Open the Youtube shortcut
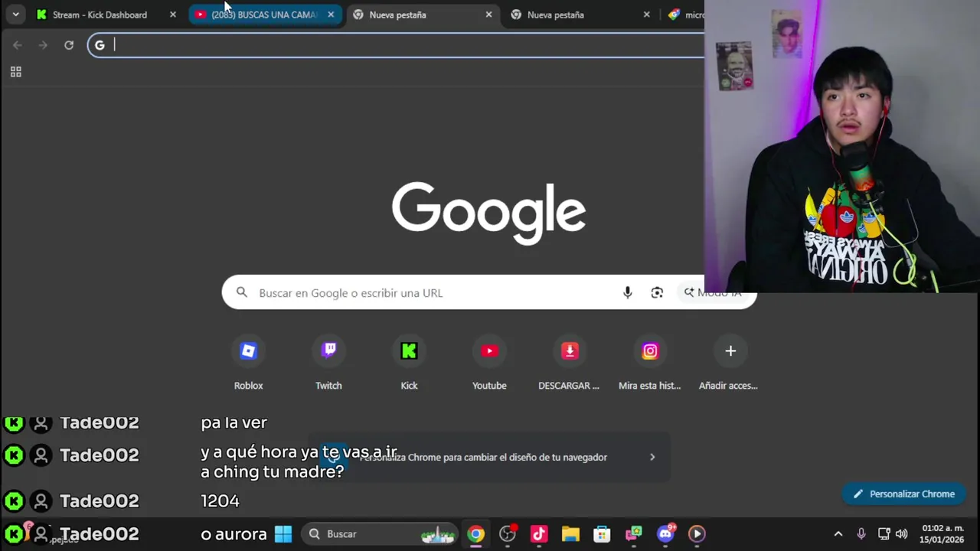980x551 pixels. coord(489,363)
